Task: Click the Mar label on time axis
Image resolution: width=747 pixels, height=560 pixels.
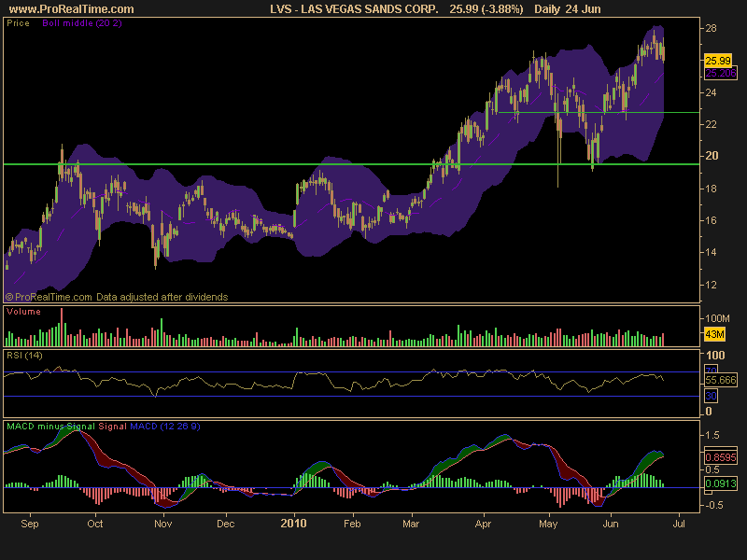Action: pyautogui.click(x=411, y=524)
